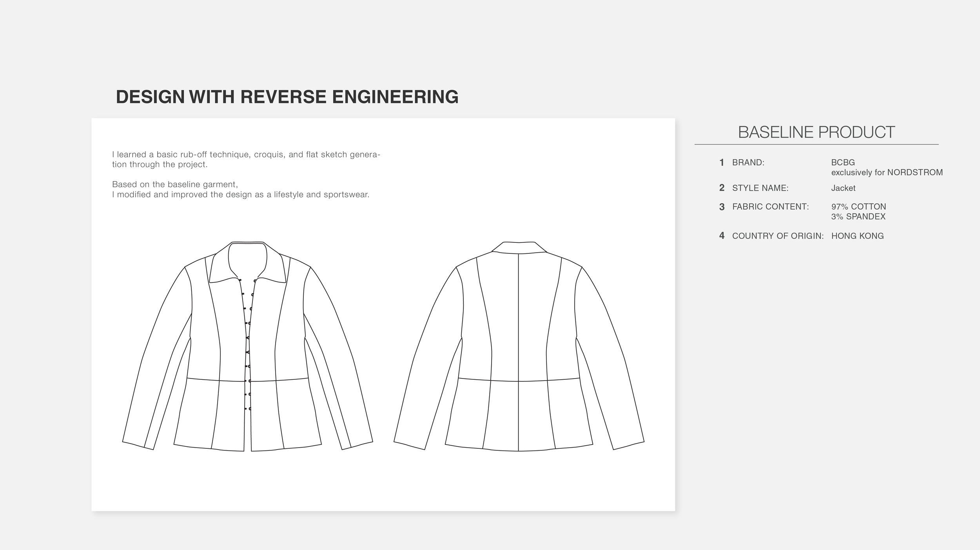Click the lifestyle and sportswear sentence

[241, 195]
